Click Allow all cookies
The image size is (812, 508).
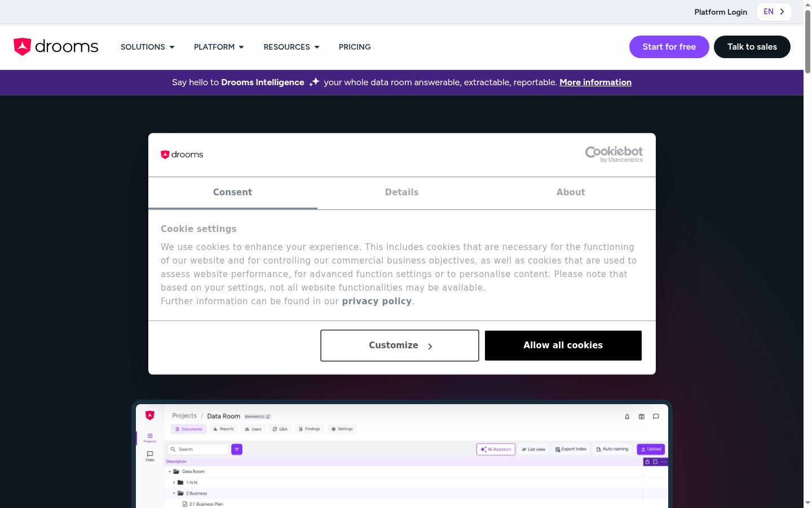[x=563, y=345]
